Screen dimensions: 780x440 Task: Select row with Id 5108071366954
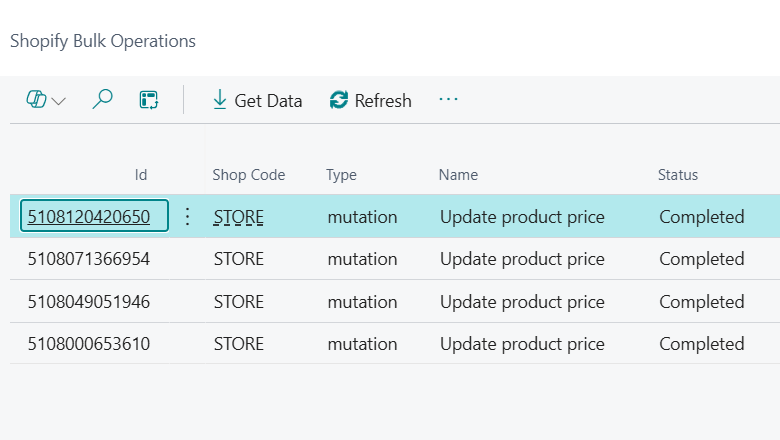click(x=89, y=259)
